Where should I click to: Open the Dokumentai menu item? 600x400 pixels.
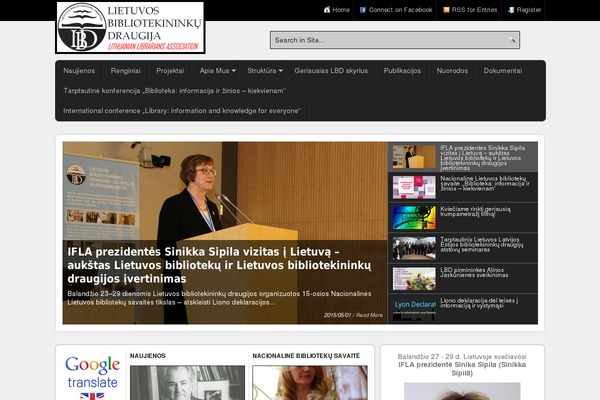pos(503,71)
